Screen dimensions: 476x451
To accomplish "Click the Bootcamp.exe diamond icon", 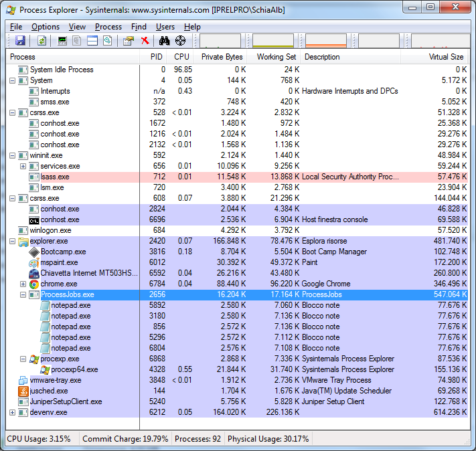I will [x=34, y=252].
